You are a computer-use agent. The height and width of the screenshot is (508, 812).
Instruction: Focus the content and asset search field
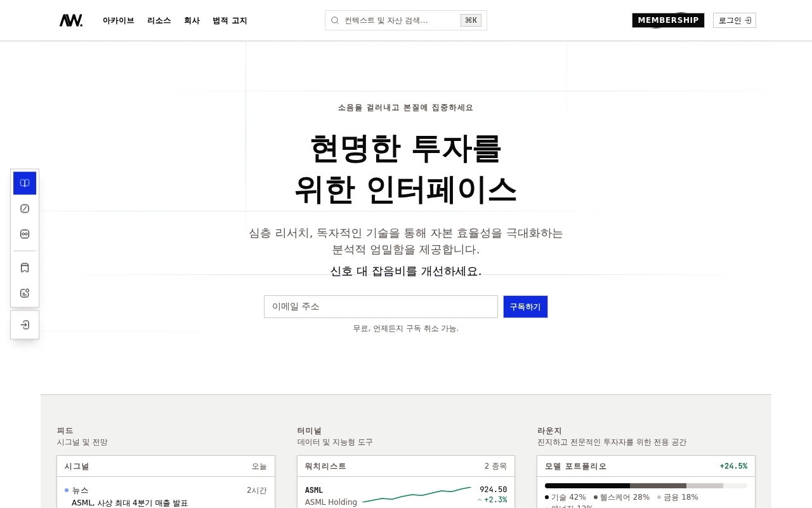pos(406,20)
